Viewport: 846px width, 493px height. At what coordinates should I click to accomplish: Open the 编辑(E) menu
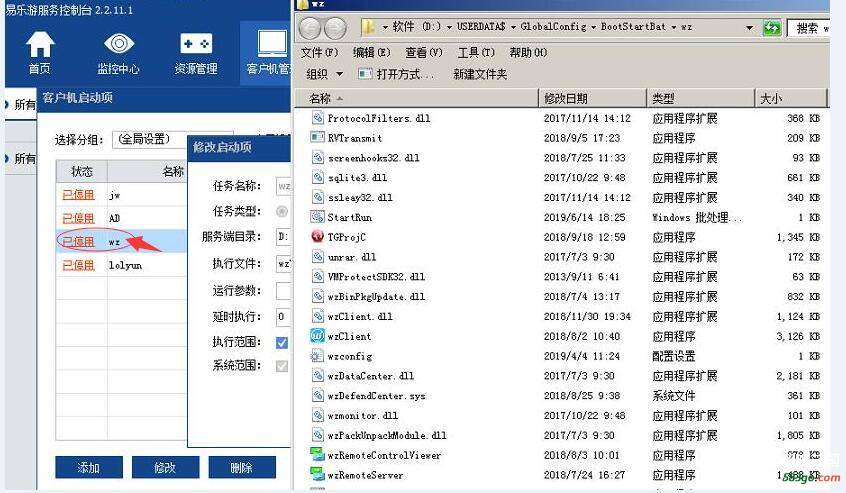371,52
